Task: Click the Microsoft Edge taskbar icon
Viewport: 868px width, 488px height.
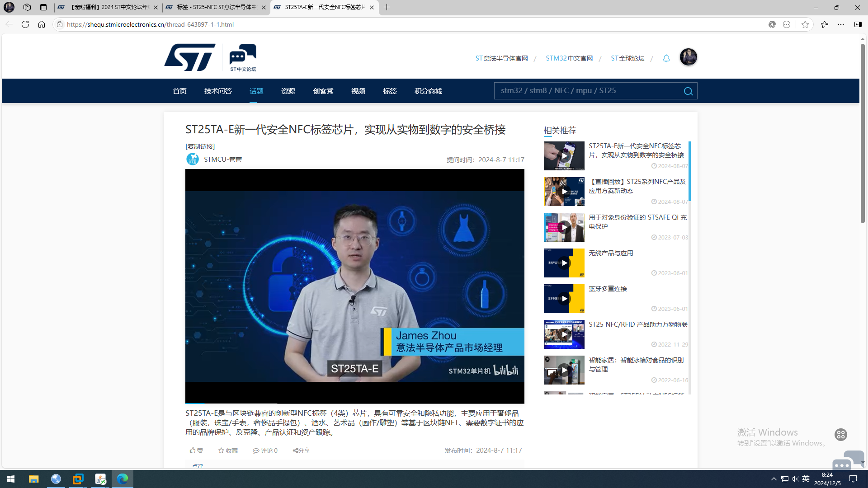Action: click(123, 479)
